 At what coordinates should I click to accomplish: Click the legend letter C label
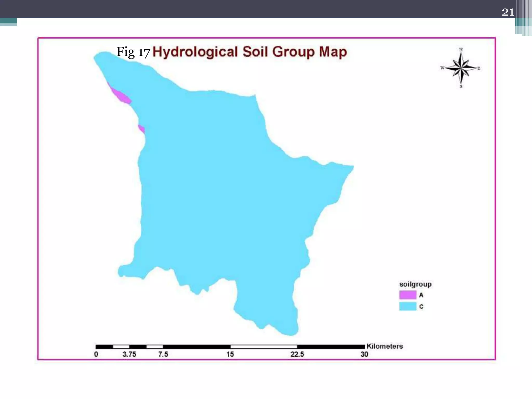(421, 307)
